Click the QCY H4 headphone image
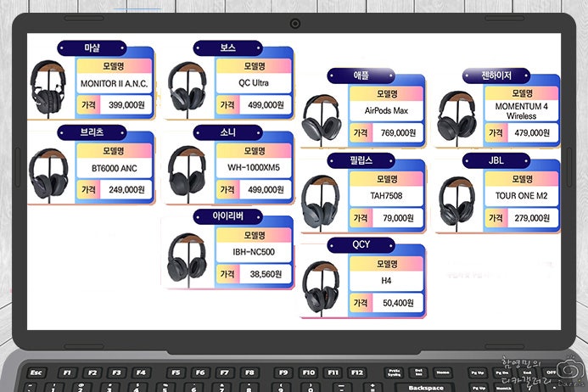 tap(322, 288)
